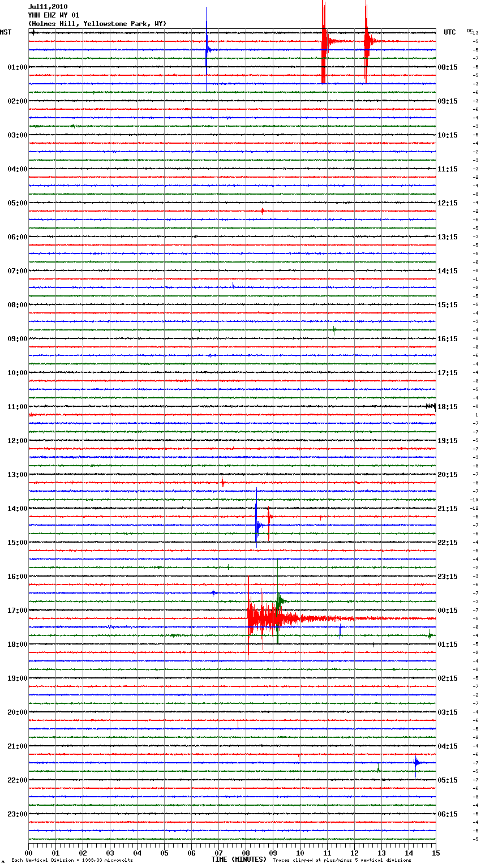Click the UTC time label "13:15"
481x868 pixels.
click(448, 237)
